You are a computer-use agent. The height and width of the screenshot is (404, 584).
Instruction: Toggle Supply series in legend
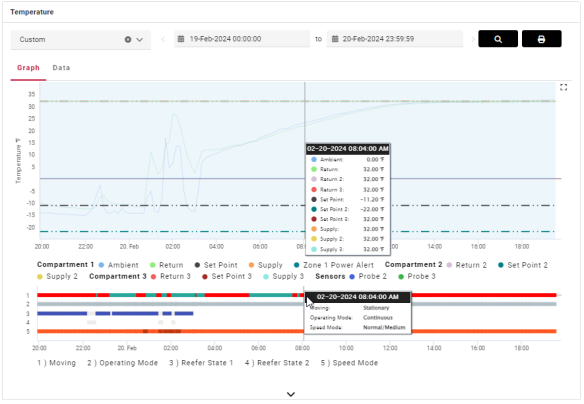pyautogui.click(x=266, y=265)
